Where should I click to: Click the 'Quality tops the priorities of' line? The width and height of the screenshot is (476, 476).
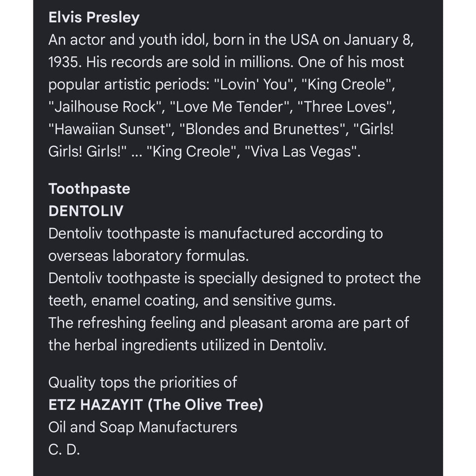tap(143, 383)
